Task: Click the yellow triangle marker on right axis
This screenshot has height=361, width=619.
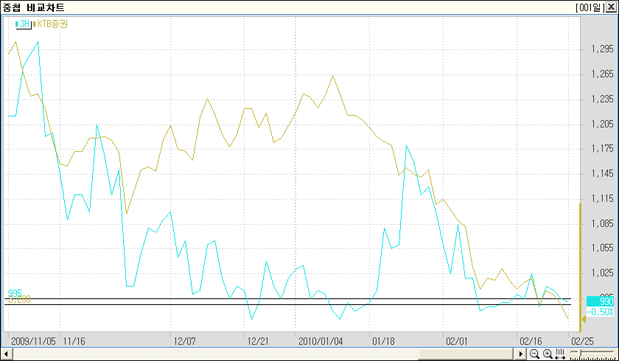Action: [x=583, y=320]
